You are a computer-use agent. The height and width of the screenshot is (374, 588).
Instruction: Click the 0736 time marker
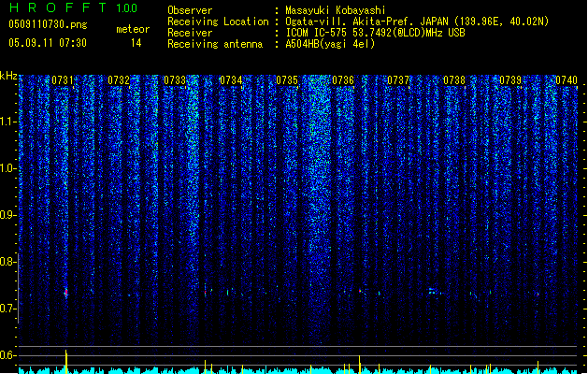point(343,80)
